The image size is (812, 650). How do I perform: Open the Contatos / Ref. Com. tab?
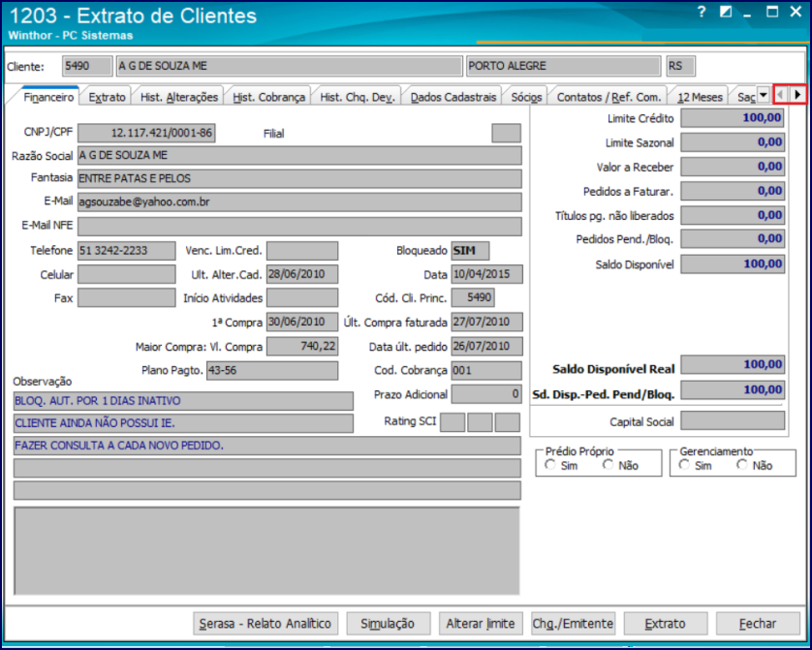point(609,97)
